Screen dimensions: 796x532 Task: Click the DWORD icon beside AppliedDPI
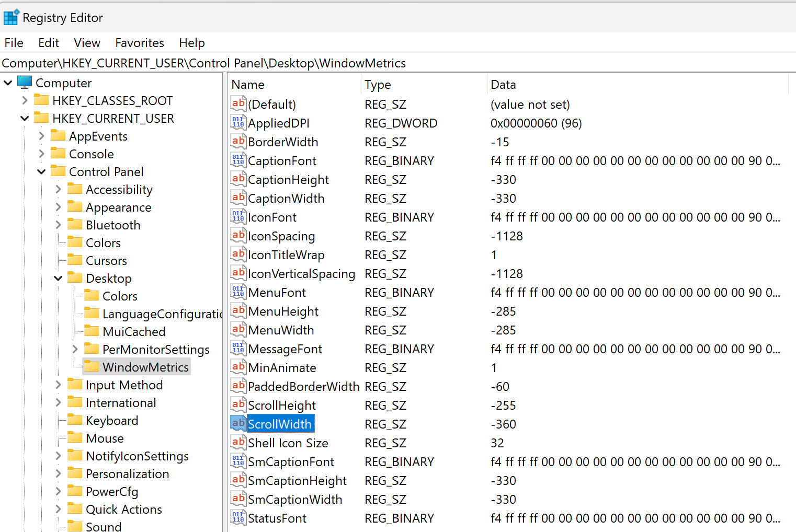click(x=238, y=122)
